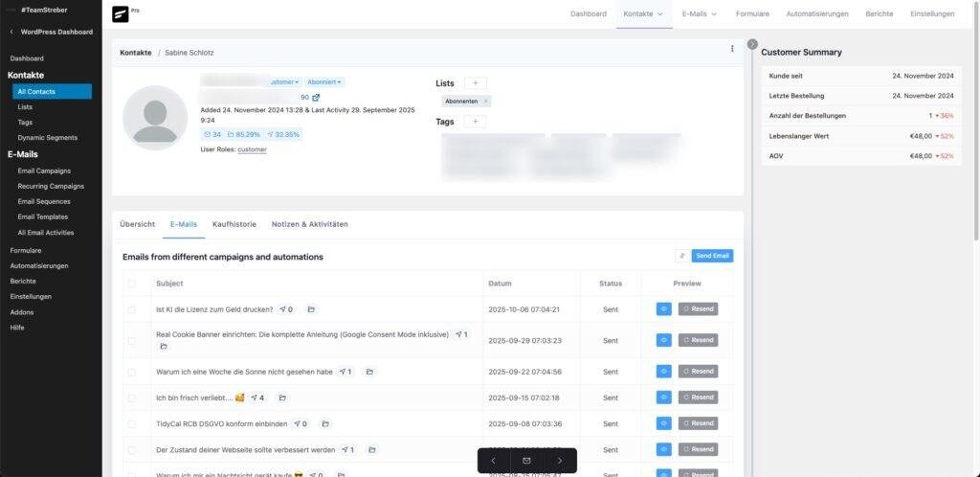Switch to the Übersicht tab
This screenshot has width=980, height=477.
pos(138,224)
